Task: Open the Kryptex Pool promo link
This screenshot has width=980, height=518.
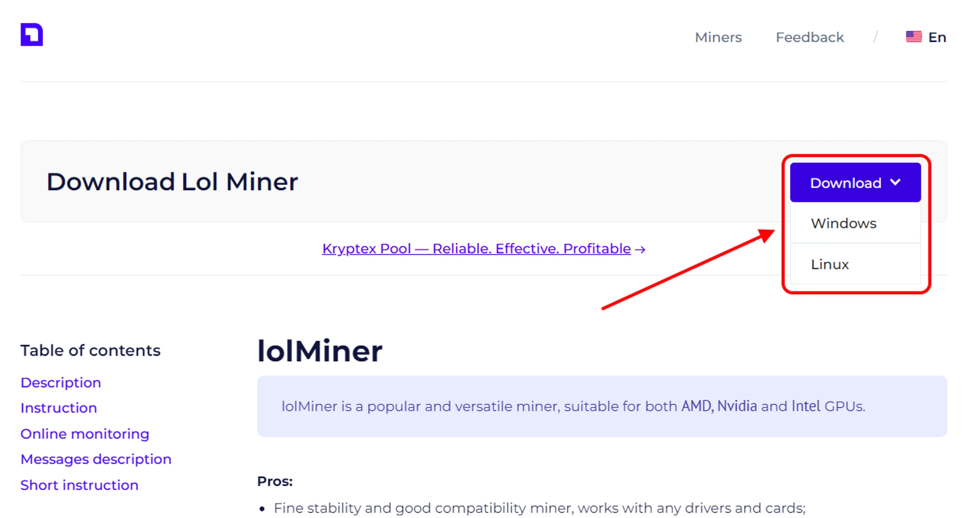Action: pos(476,248)
